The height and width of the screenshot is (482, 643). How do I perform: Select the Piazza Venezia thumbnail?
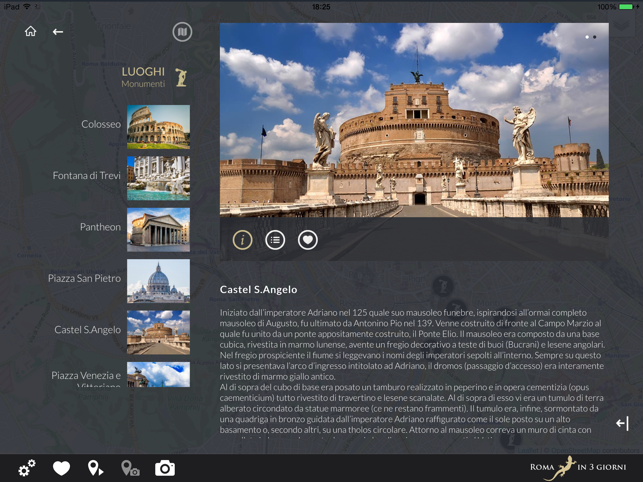pos(158,374)
